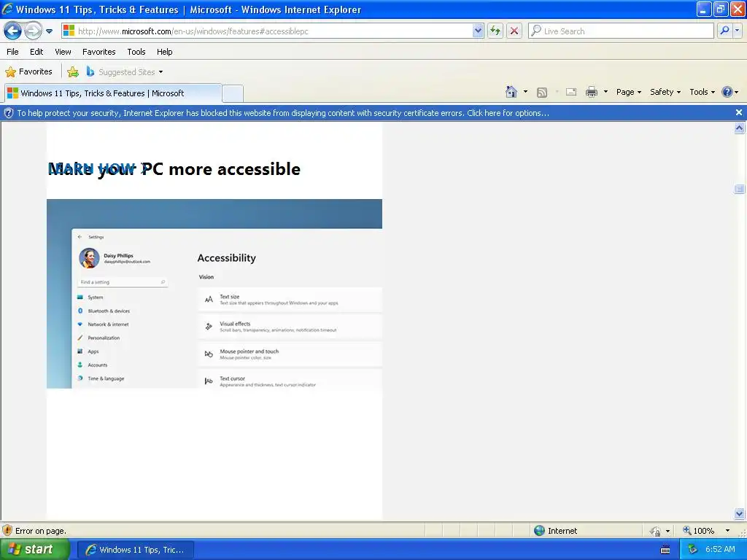
Task: Open the Safety command dropdown
Action: [x=665, y=92]
